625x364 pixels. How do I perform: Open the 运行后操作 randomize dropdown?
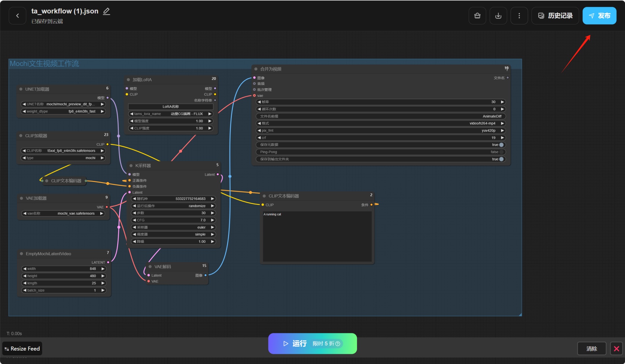coord(173,206)
